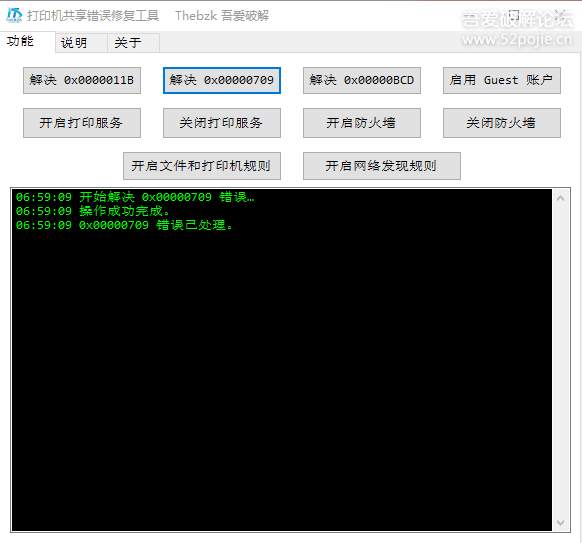Click 开启网络发现规则 button
Viewport: 582px width, 543px height.
tap(382, 166)
